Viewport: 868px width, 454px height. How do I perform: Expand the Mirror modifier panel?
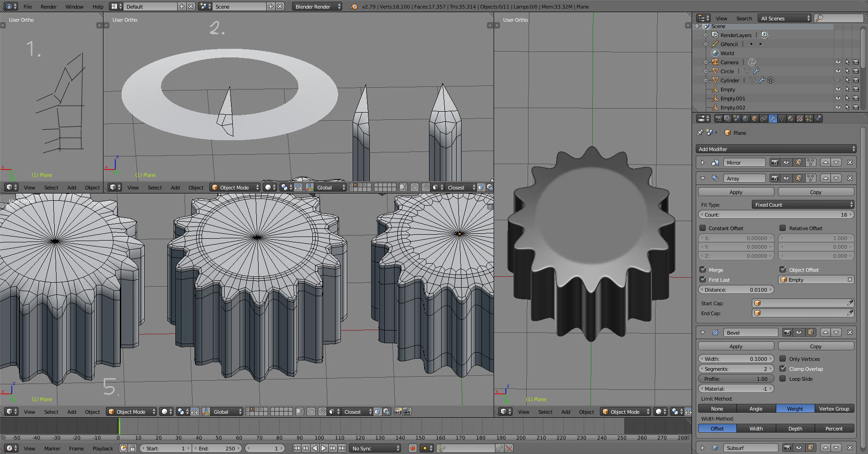pyautogui.click(x=703, y=162)
